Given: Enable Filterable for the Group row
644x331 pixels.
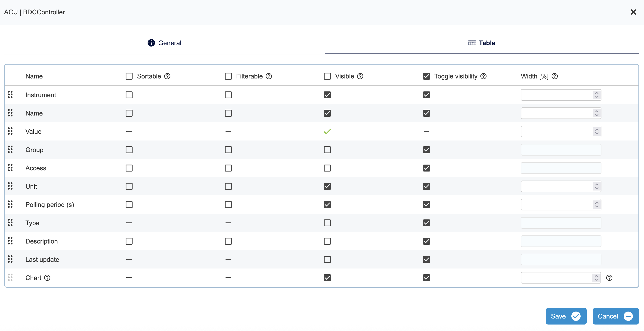Looking at the screenshot, I should 228,150.
